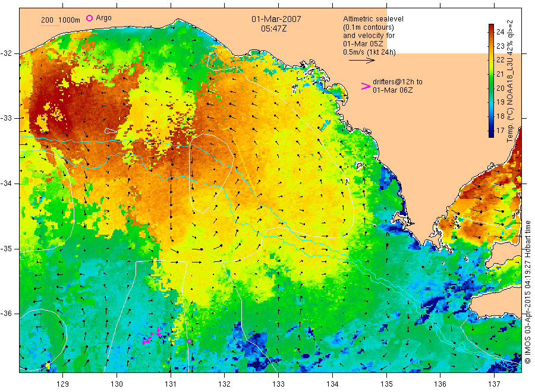Click the time label 05:47Z

[274, 29]
